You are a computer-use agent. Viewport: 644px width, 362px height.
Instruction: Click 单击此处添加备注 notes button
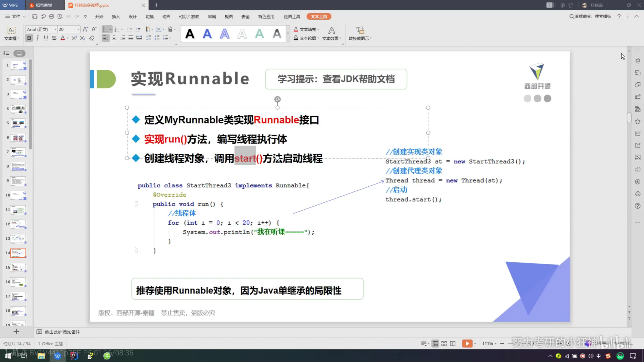tap(58, 332)
